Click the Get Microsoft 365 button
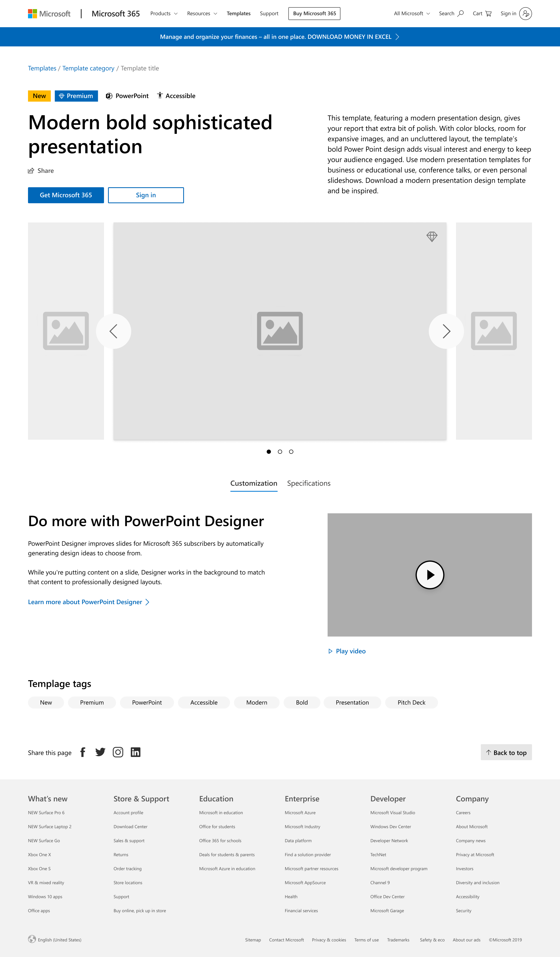The width and height of the screenshot is (560, 957). pyautogui.click(x=66, y=195)
